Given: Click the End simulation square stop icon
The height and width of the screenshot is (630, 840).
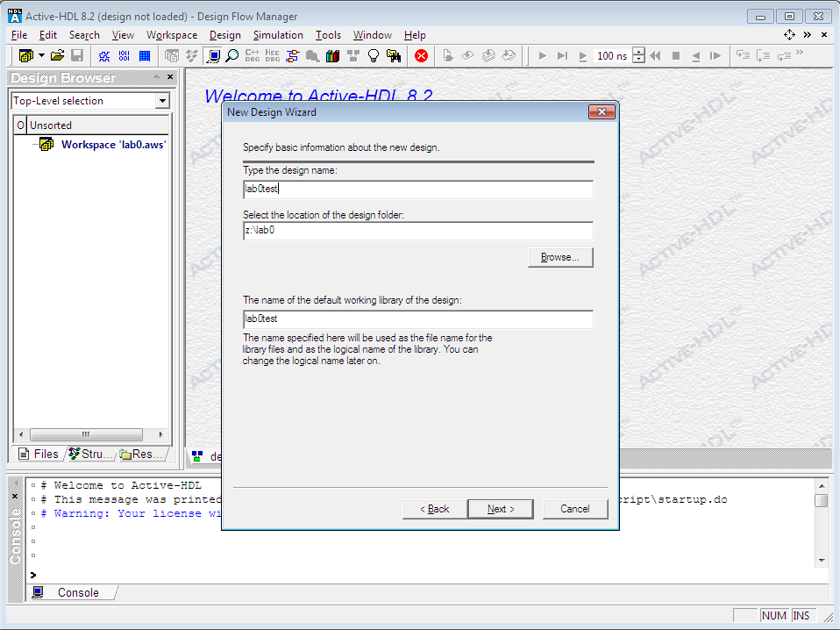Looking at the screenshot, I should click(676, 56).
